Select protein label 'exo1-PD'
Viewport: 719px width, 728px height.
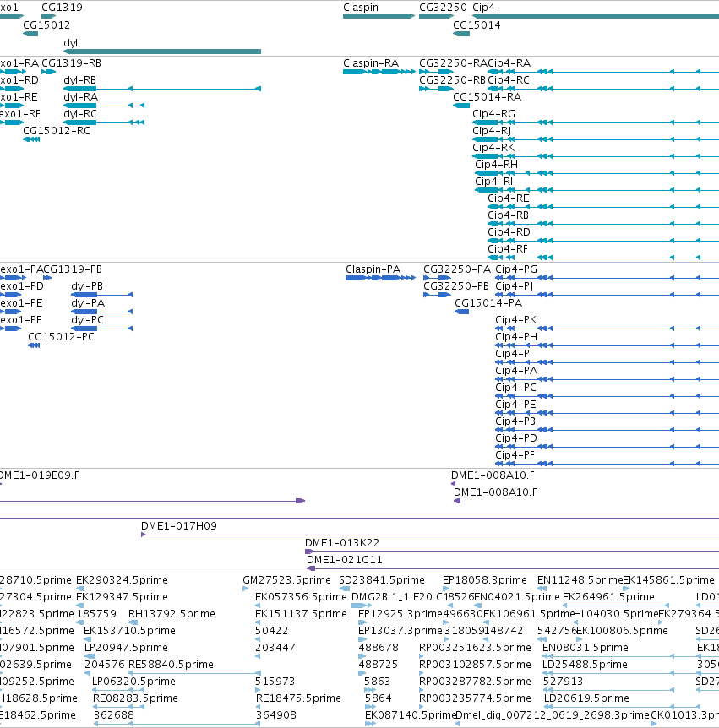[x=22, y=286]
